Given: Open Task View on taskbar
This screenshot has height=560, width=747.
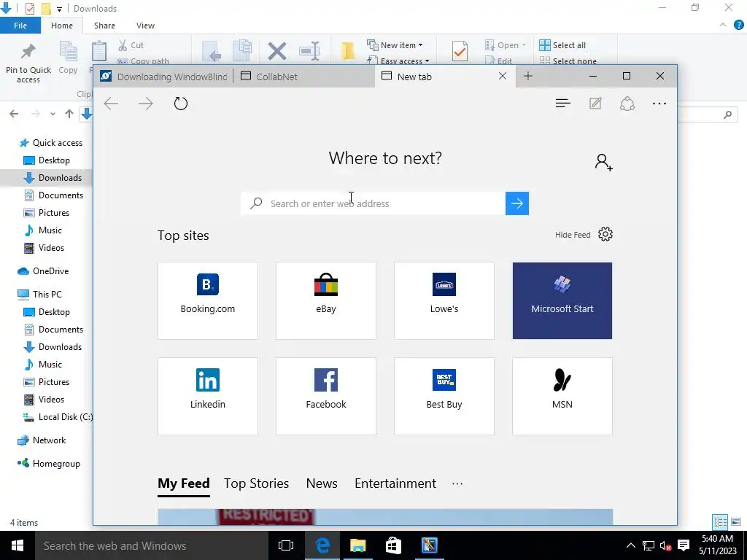Looking at the screenshot, I should tap(286, 545).
